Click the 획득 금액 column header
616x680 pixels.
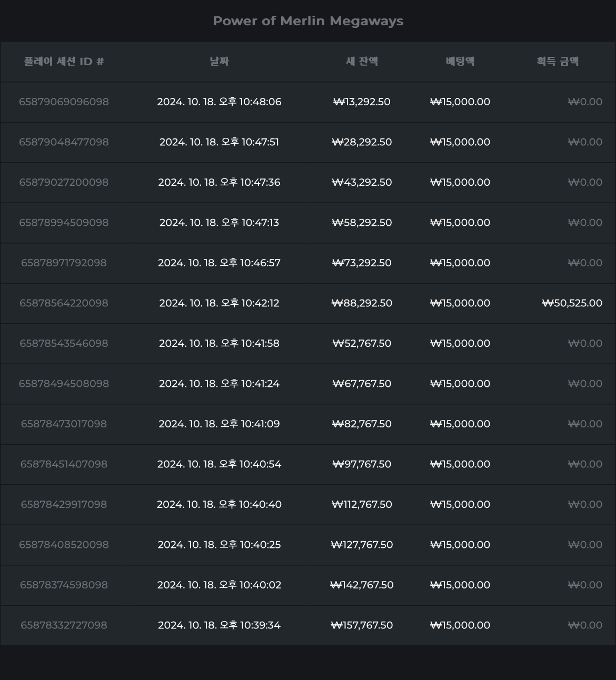point(558,62)
